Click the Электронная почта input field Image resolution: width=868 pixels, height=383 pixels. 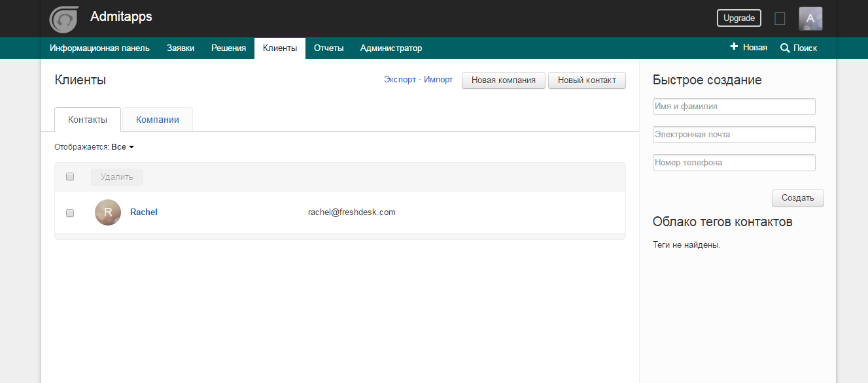pos(733,134)
